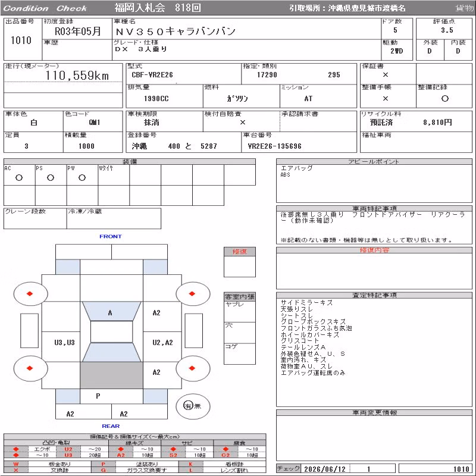Screen dimensions: 476x476
Task: Click the テールレンズA note
Action: [303, 347]
